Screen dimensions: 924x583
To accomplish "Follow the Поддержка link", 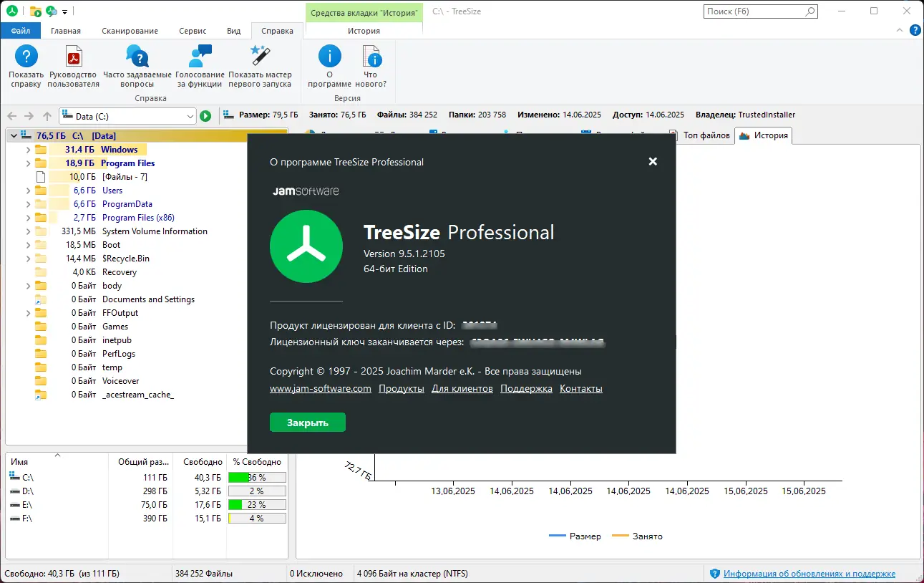I will point(526,389).
